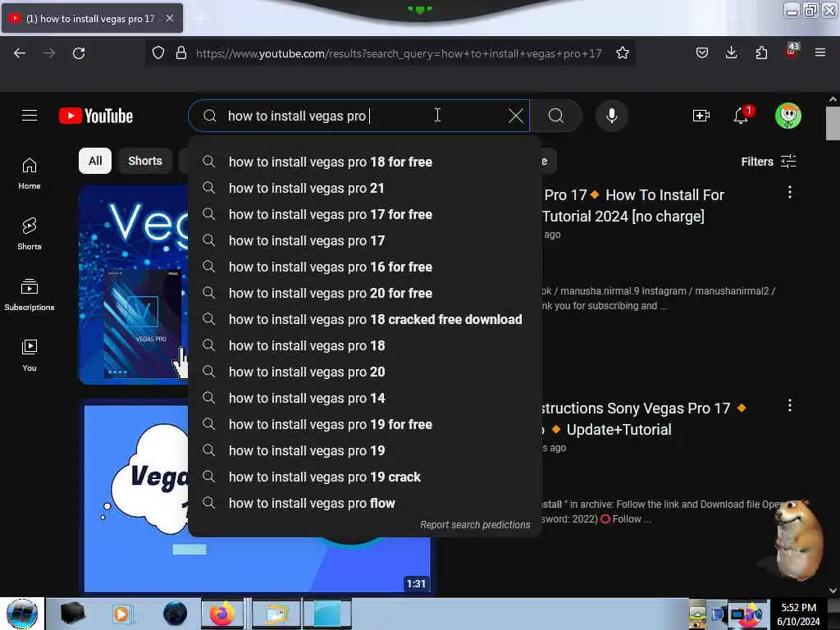Click the site security padlock icon
This screenshot has height=630, width=840.
tap(181, 53)
